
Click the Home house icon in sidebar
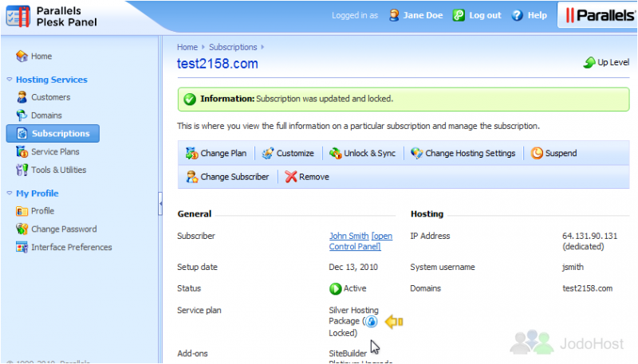click(x=22, y=56)
